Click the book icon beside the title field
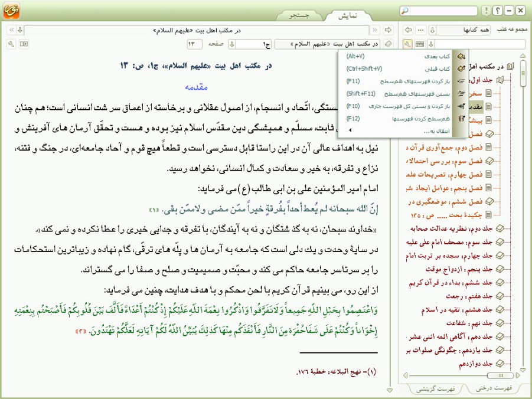 point(388,44)
